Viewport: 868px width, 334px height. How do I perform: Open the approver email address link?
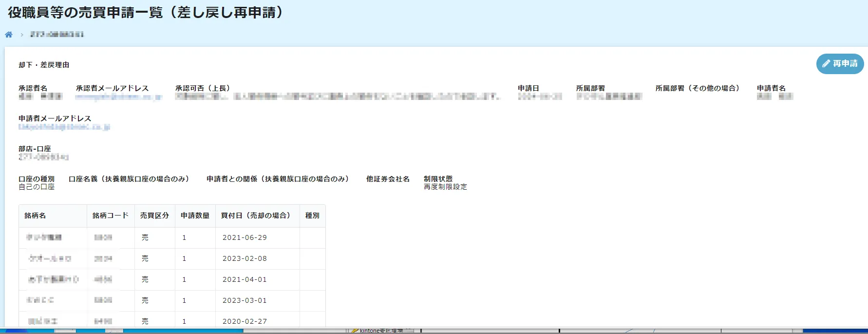118,97
